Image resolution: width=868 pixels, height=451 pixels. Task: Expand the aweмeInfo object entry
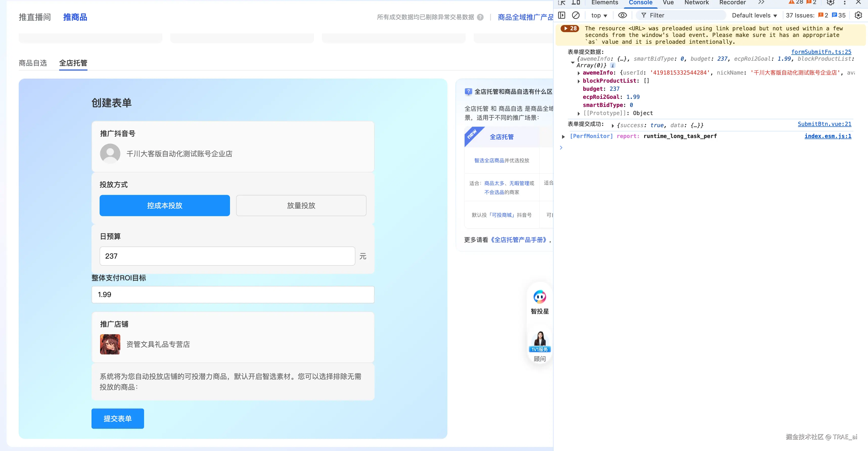click(579, 73)
